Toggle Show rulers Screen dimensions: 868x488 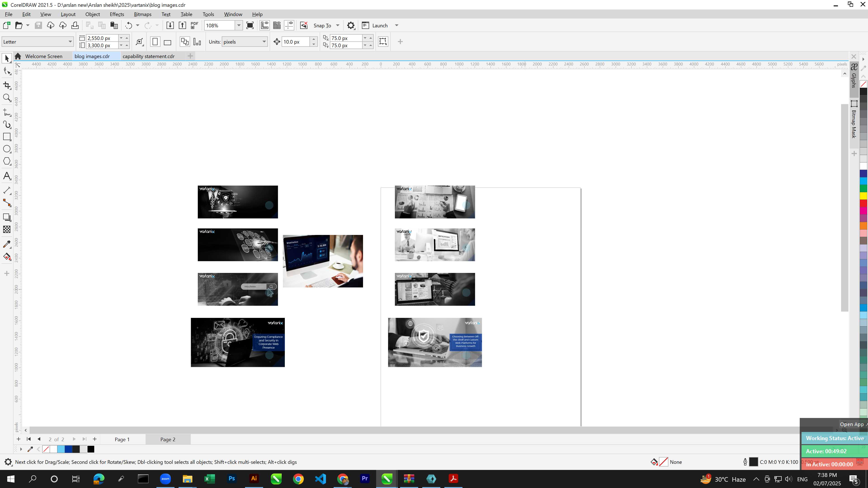click(265, 25)
